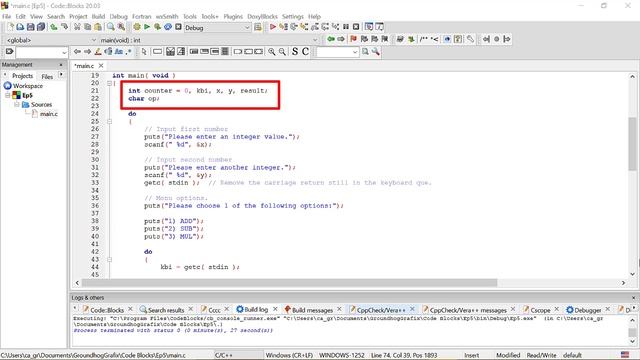Click the Find magnifier icon
Screen dimensions: 640x360
(x=111, y=27)
